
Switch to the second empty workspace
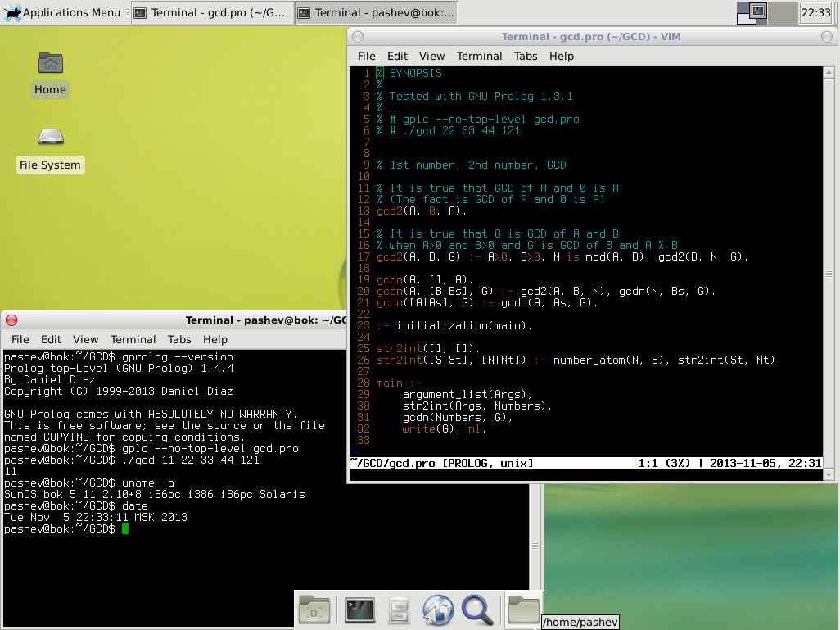tap(783, 12)
